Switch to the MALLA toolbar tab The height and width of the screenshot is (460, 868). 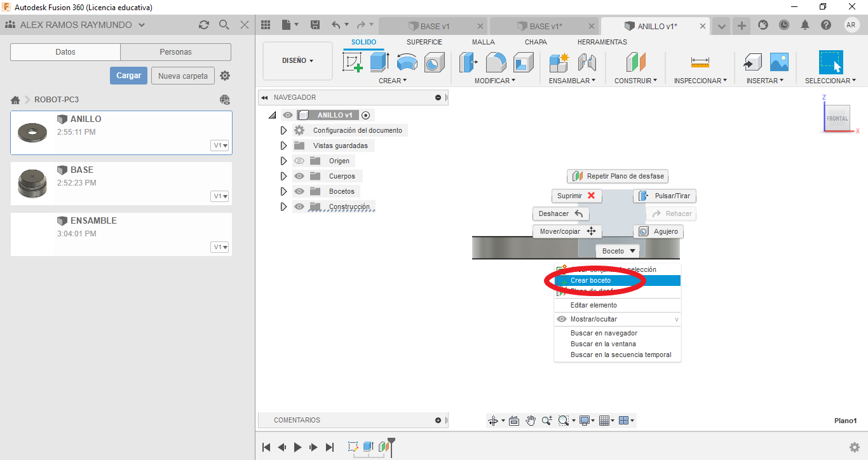pyautogui.click(x=484, y=42)
